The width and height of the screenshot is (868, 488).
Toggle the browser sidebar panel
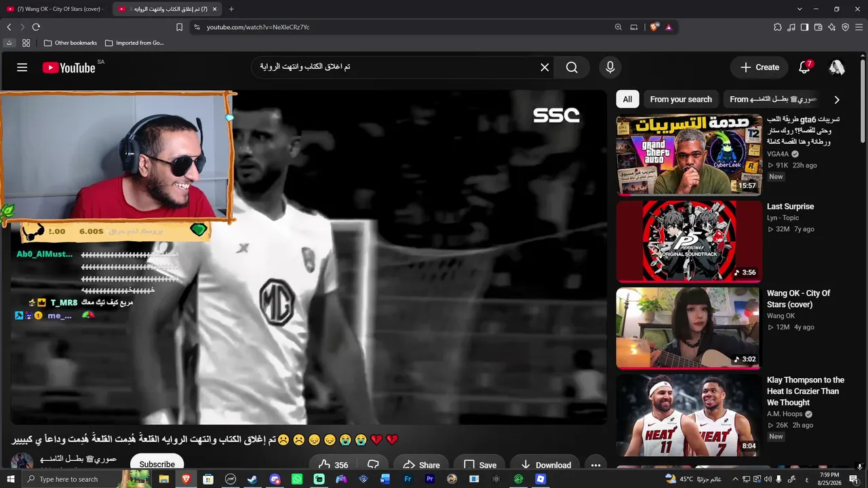804,27
